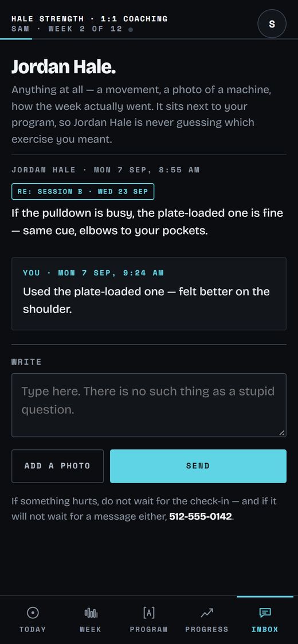
Task: Open the PROGRAM tab label
Action: pyautogui.click(x=149, y=629)
